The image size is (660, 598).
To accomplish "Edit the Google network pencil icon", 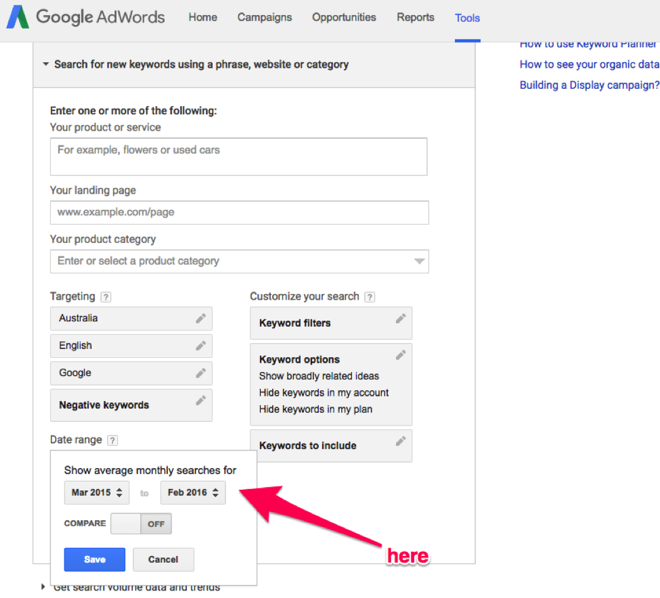I will [x=201, y=373].
